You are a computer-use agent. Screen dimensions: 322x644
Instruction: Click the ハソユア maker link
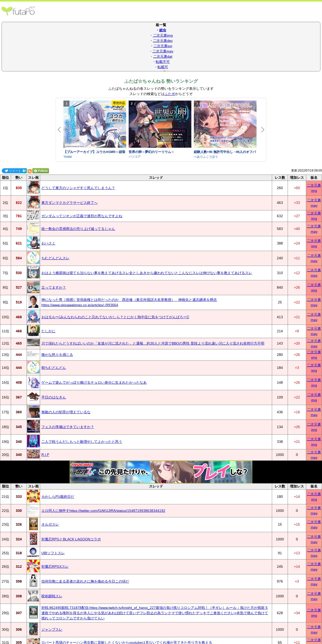coord(135,157)
